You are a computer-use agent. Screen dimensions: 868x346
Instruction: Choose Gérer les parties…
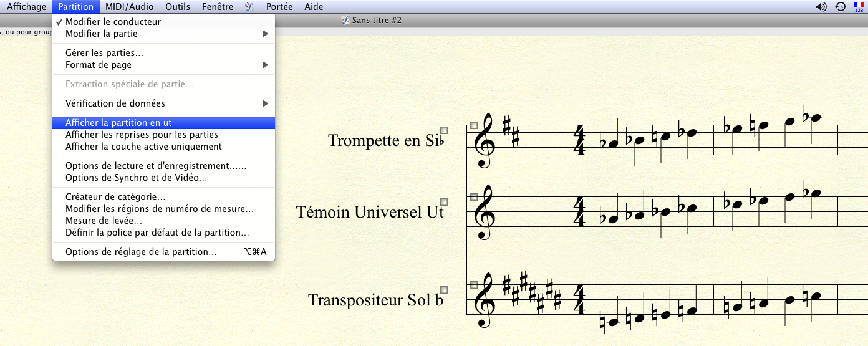pos(163,53)
